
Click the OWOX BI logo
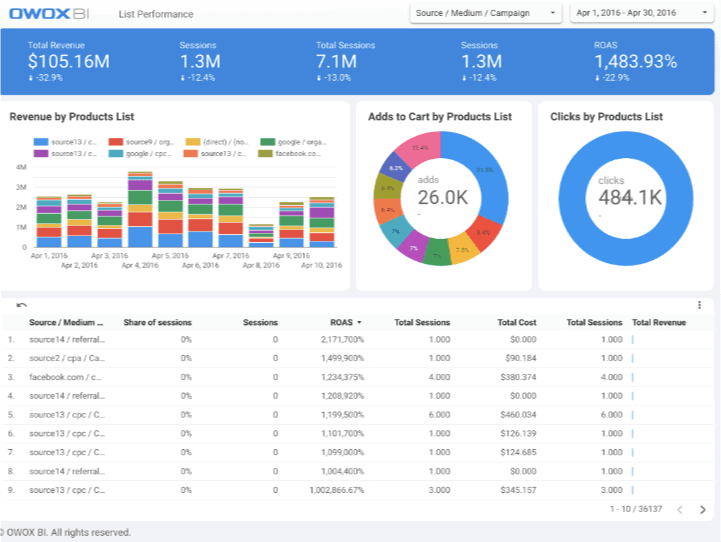(x=49, y=13)
